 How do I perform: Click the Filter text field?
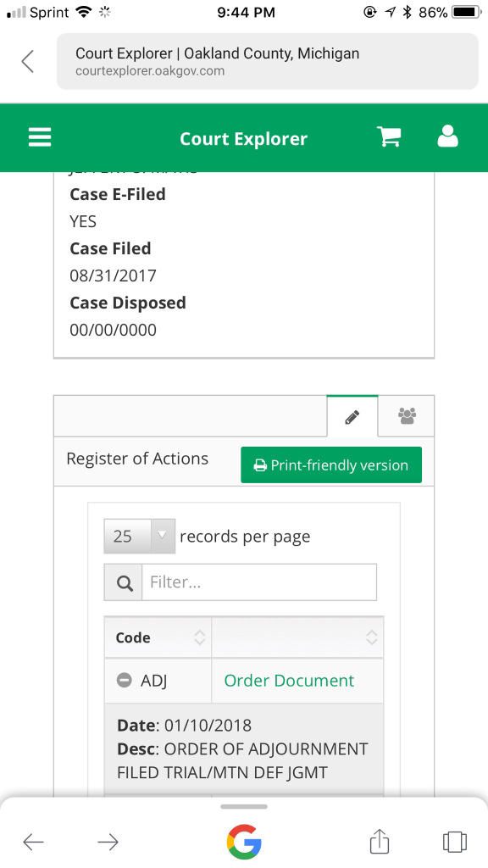point(259,582)
